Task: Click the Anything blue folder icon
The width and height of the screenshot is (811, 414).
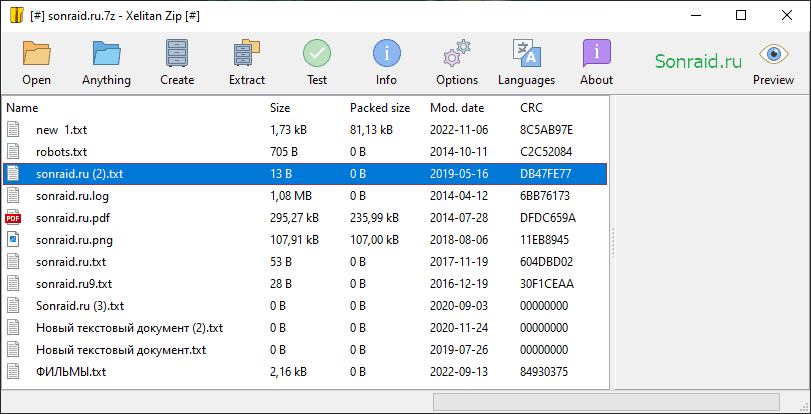Action: (x=106, y=53)
